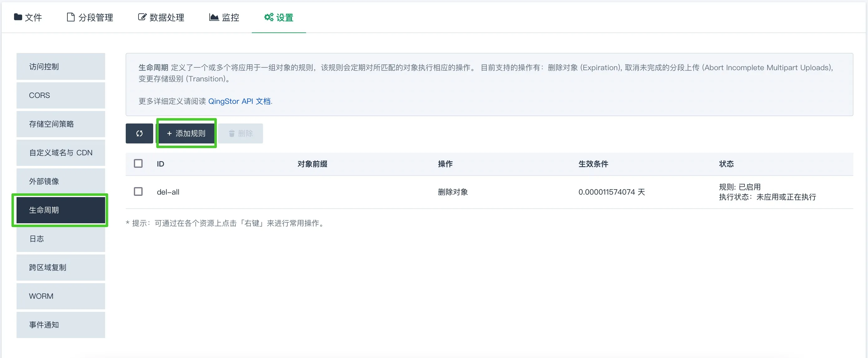
Task: Click the folder icon of 文件 tab
Action: pyautogui.click(x=18, y=17)
